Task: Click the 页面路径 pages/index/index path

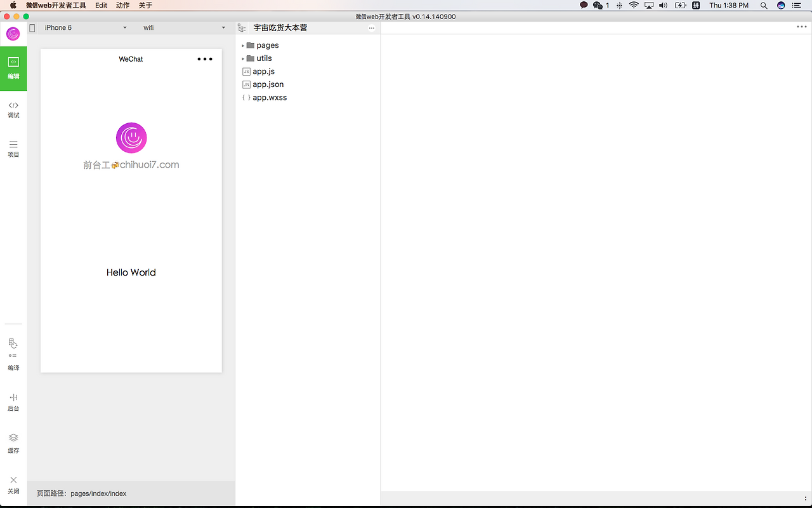Action: [x=82, y=493]
